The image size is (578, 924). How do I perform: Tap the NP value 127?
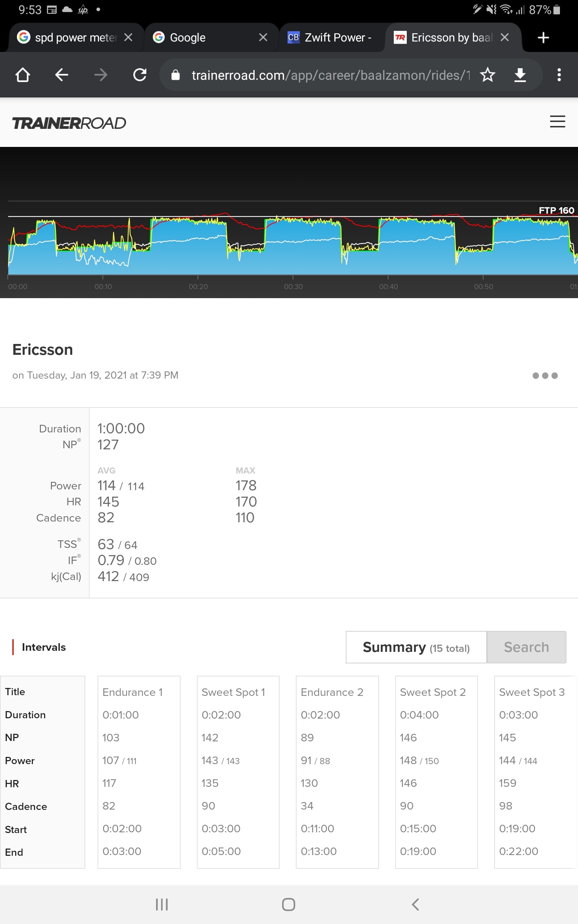pyautogui.click(x=108, y=444)
